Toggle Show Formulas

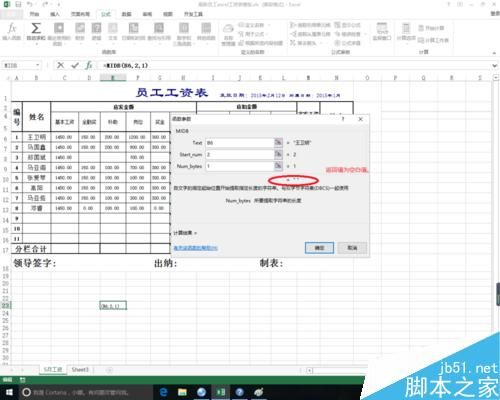[x=347, y=25]
